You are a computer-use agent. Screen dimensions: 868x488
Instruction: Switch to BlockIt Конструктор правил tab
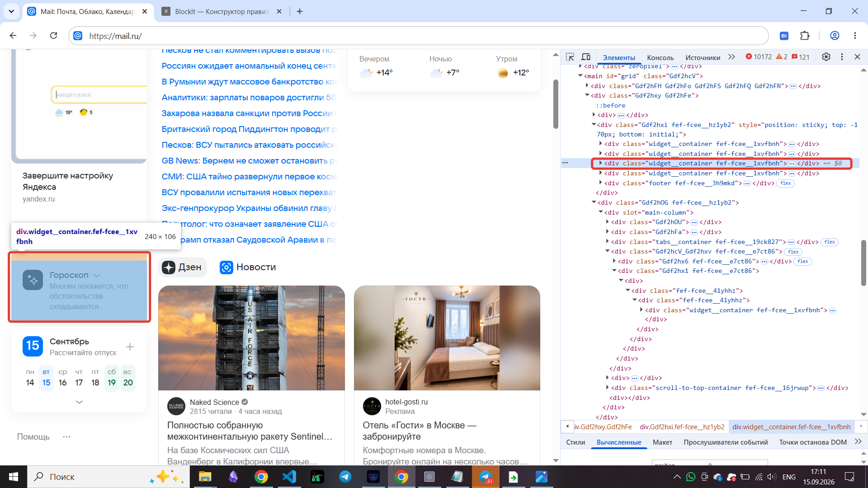pos(222,11)
